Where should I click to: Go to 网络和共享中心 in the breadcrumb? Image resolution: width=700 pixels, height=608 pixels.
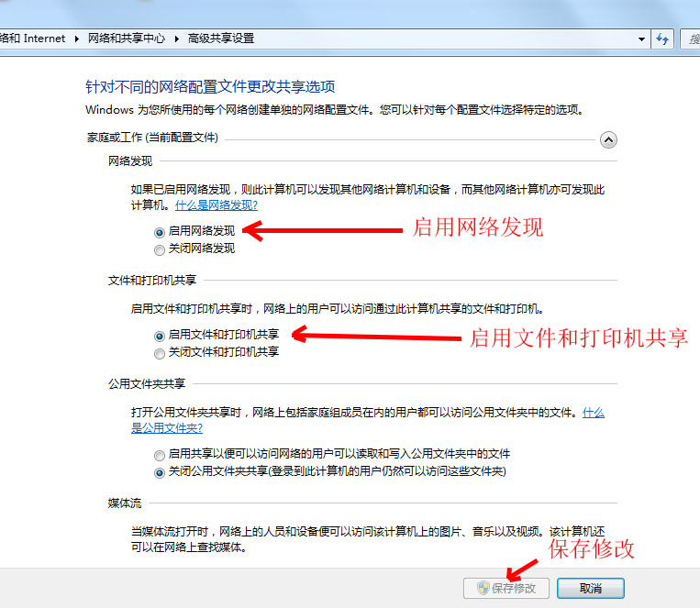[127, 39]
